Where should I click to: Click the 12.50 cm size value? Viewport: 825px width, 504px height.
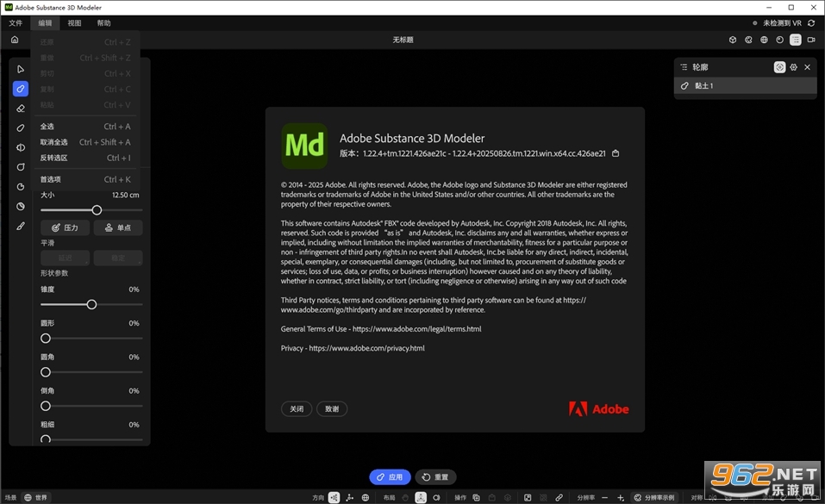click(126, 196)
